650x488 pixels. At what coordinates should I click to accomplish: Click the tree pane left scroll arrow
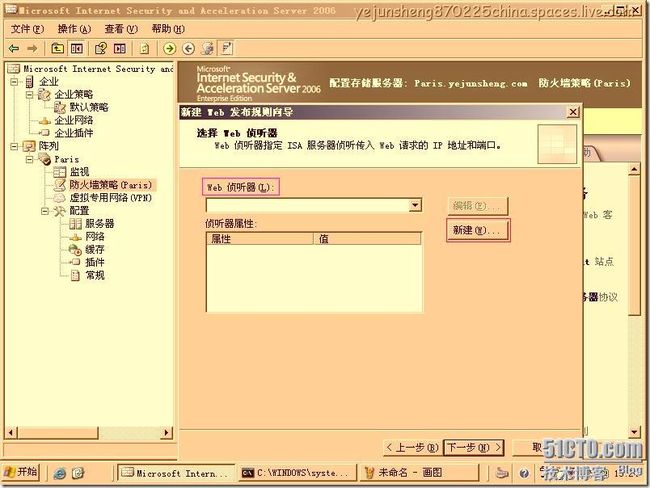point(11,433)
